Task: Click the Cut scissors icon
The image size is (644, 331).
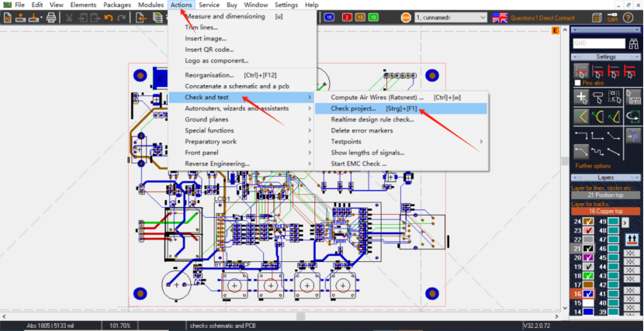Action: [68, 18]
